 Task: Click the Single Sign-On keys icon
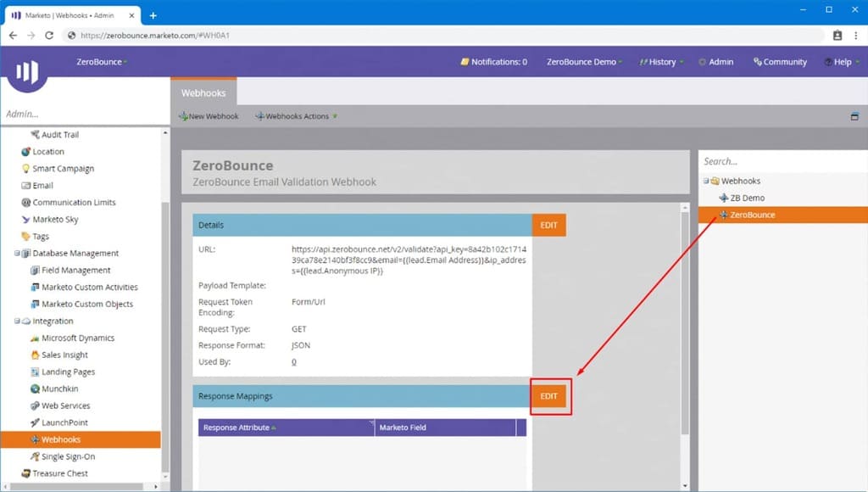tap(35, 456)
